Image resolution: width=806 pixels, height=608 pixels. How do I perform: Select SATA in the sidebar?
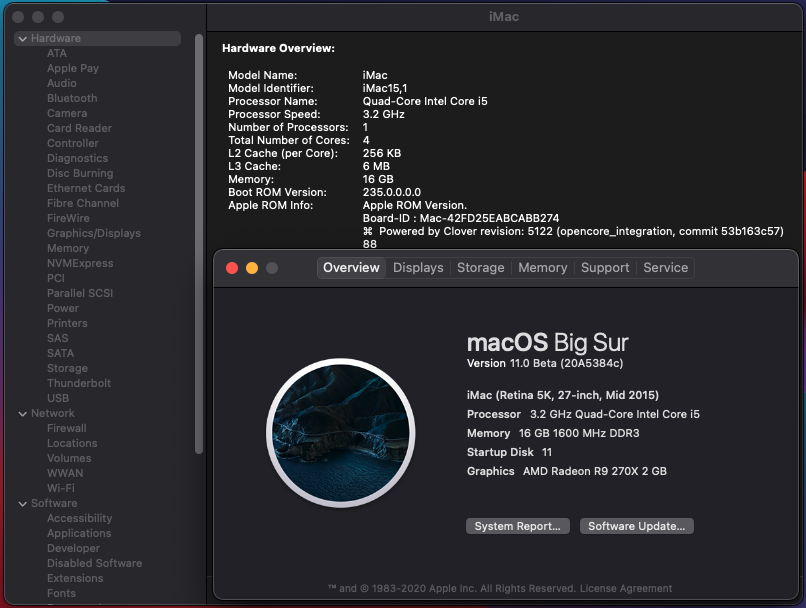(60, 353)
